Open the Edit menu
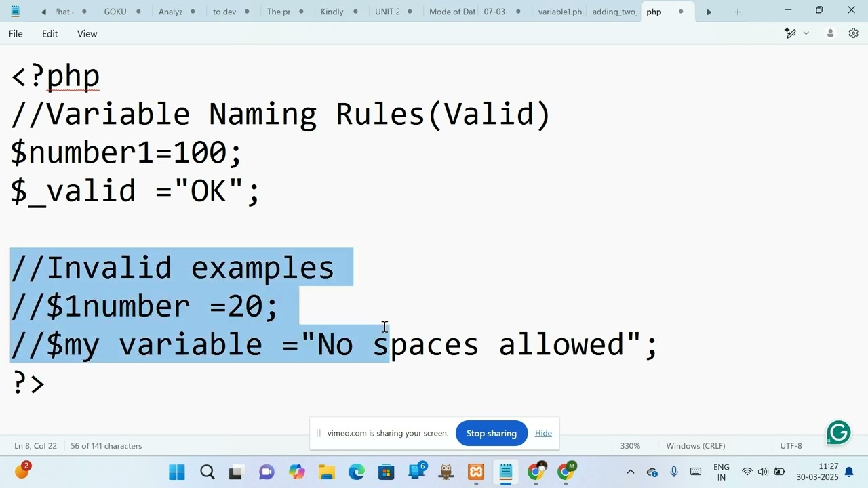Image resolution: width=868 pixels, height=488 pixels. [x=50, y=33]
